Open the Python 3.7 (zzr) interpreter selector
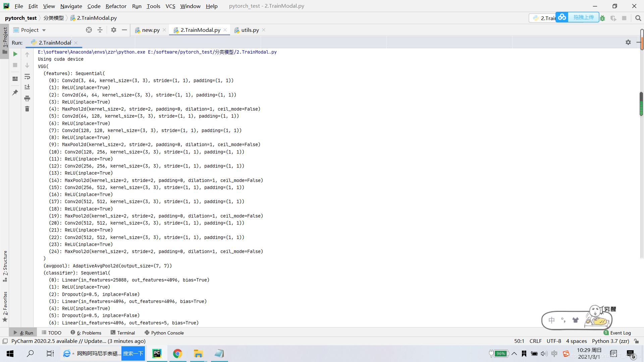This screenshot has width=644, height=362. click(610, 341)
